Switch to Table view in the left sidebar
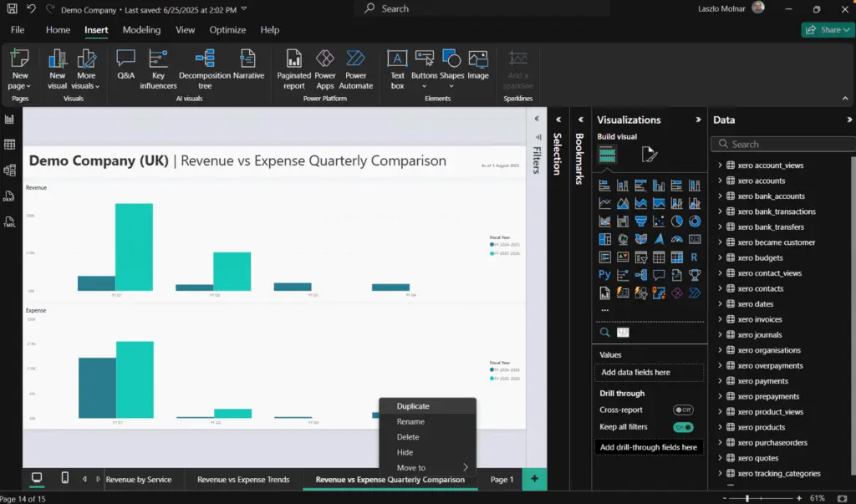 pyautogui.click(x=10, y=145)
